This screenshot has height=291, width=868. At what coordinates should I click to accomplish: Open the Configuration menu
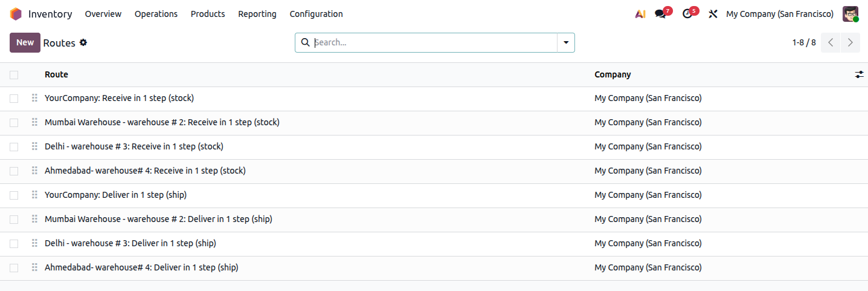(316, 14)
